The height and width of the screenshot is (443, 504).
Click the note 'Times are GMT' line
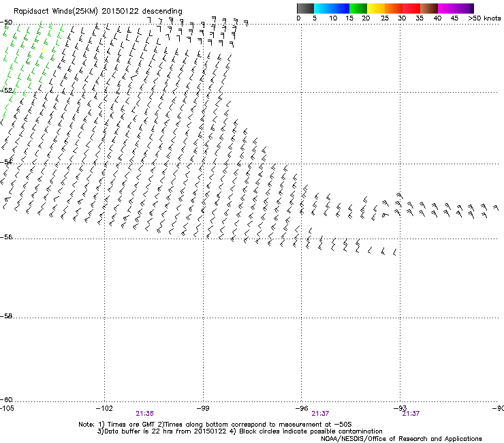[x=215, y=425]
